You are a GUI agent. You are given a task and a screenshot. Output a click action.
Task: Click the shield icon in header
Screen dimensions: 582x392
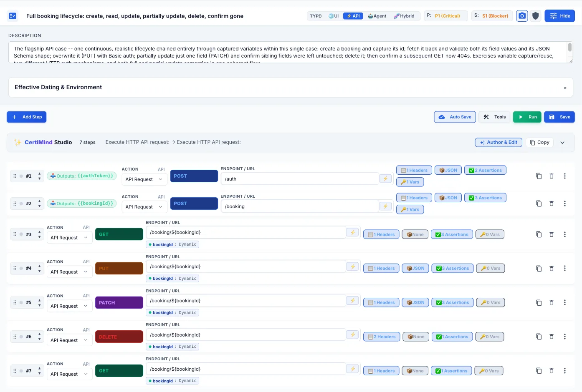pos(536,16)
